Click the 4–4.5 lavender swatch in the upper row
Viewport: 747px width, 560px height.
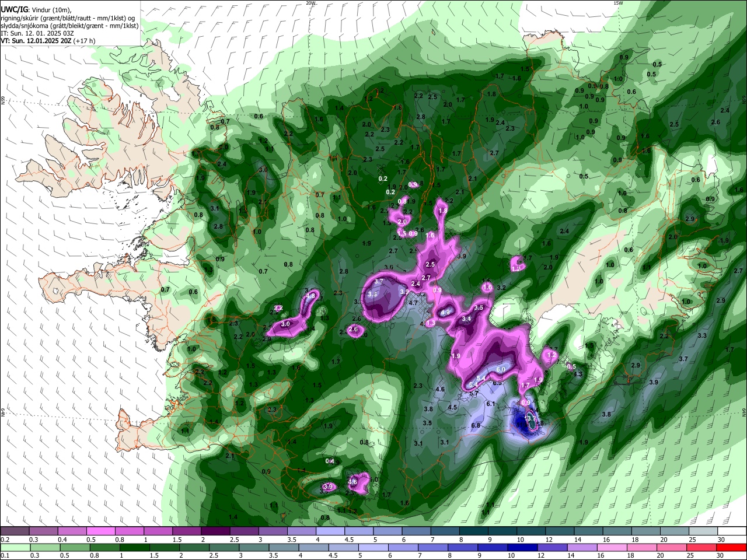tap(330, 531)
